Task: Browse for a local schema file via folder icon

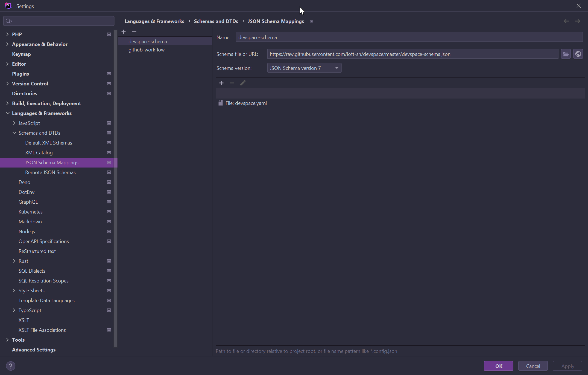Action: click(566, 54)
